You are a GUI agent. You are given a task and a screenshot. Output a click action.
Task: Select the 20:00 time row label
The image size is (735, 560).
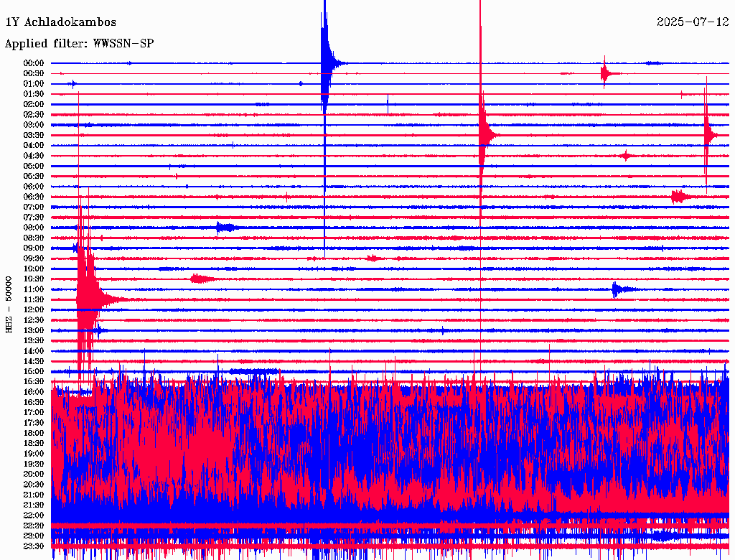click(x=34, y=475)
